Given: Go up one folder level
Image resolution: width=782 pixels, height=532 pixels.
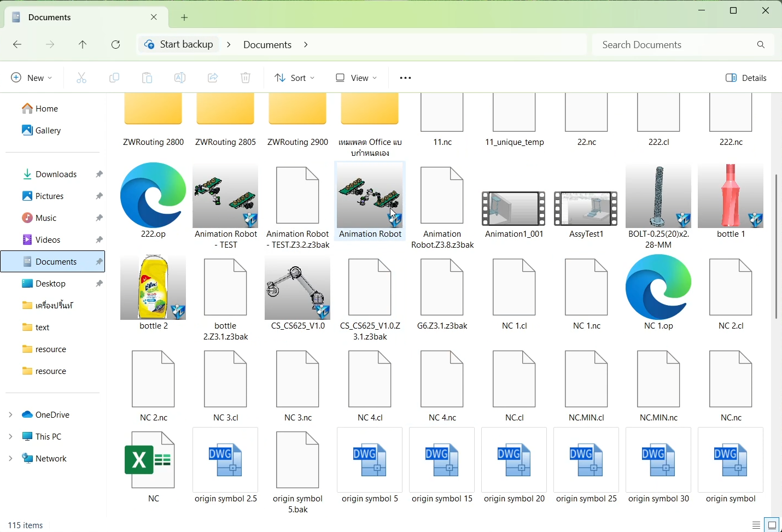Looking at the screenshot, I should (83, 45).
